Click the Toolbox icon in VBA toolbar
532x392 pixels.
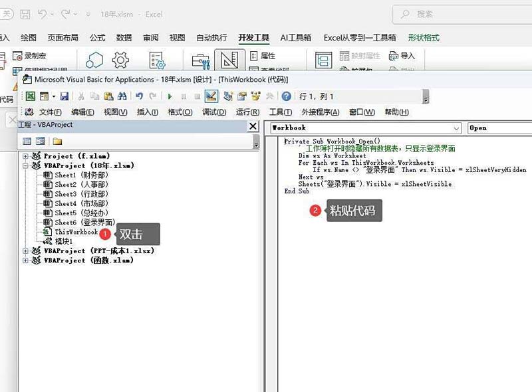tap(270, 96)
